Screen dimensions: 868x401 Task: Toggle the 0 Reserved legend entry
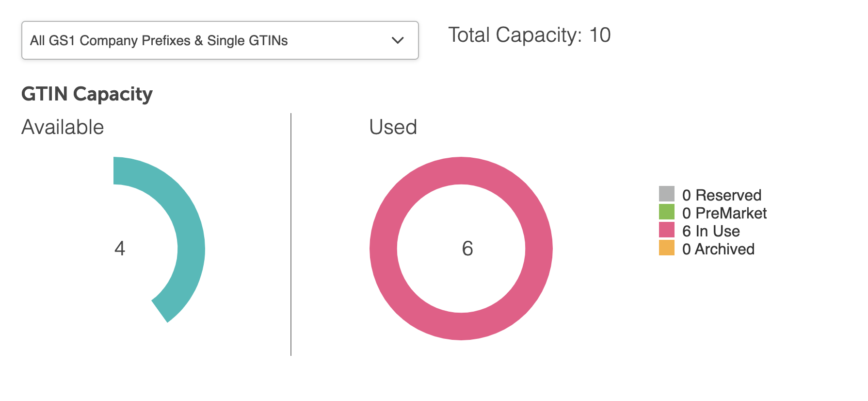click(x=722, y=195)
